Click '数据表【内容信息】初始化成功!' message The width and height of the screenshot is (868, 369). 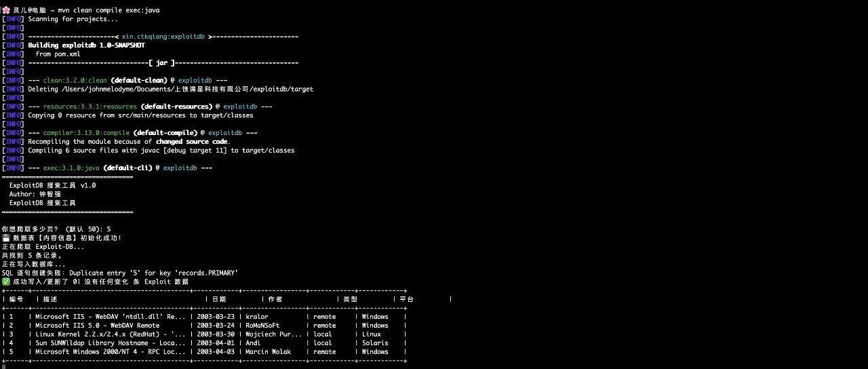(x=67, y=238)
